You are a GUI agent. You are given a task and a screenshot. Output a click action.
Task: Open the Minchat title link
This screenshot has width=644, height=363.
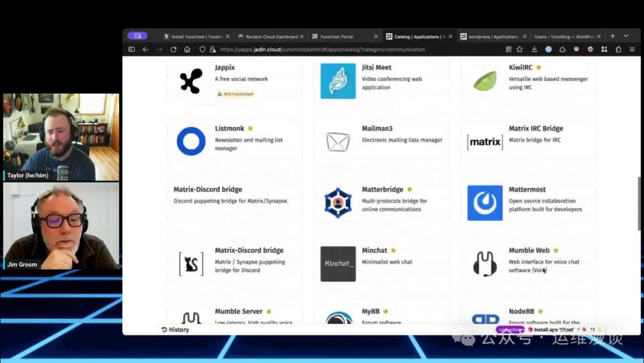tap(374, 250)
